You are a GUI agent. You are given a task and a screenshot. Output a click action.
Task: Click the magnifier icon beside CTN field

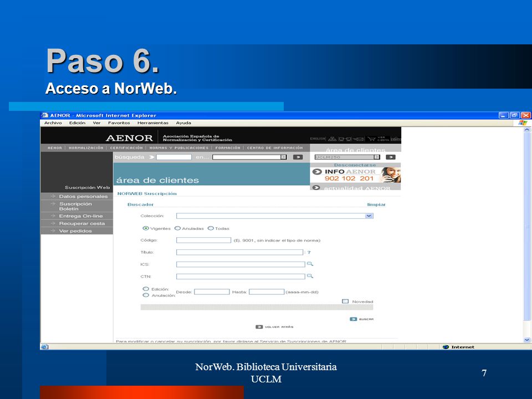[x=310, y=276]
